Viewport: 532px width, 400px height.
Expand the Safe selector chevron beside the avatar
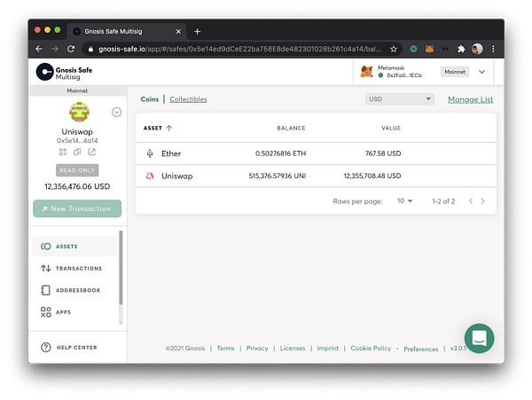[x=116, y=112]
